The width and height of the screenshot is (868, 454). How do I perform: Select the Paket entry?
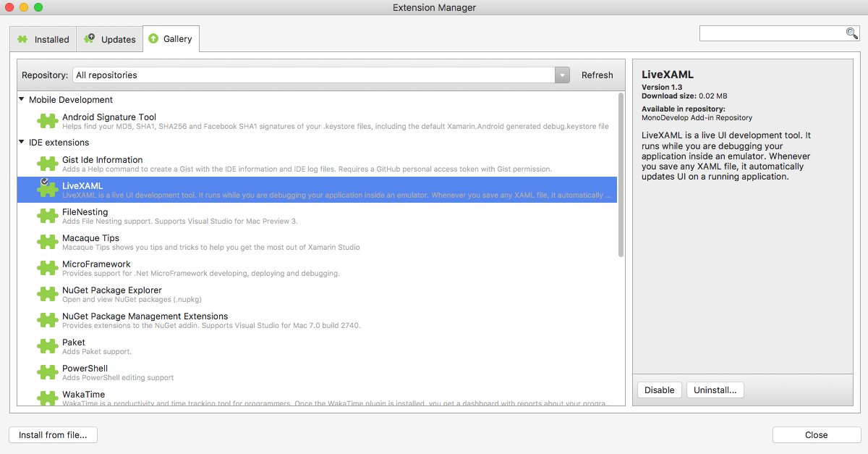pos(317,346)
